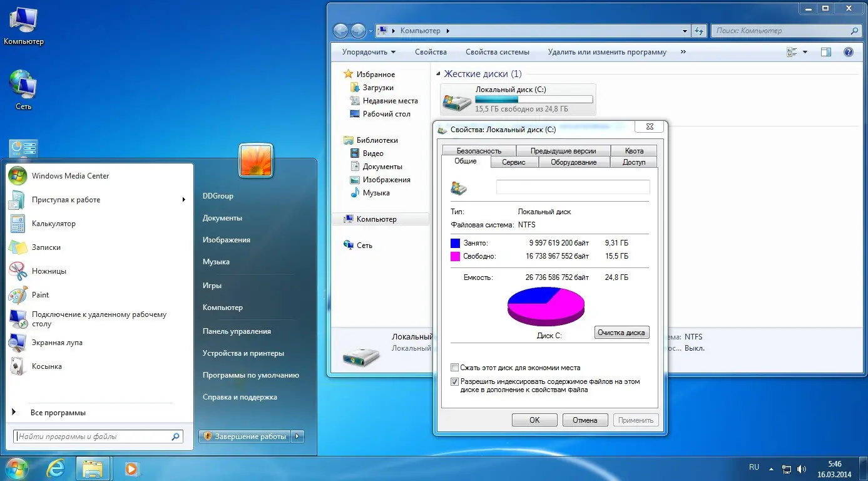Click the change view icon in Explorer's toolbar
Viewport: 868px width, 481px height.
[792, 53]
